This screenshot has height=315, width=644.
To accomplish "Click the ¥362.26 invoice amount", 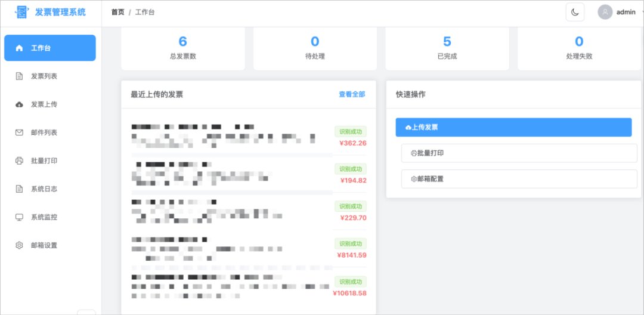I will pyautogui.click(x=353, y=143).
